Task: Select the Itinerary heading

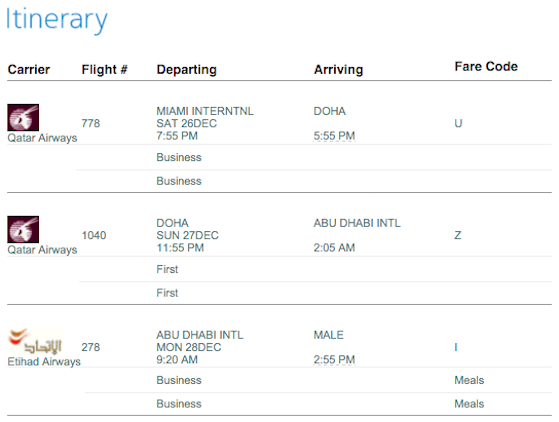Action: (56, 19)
